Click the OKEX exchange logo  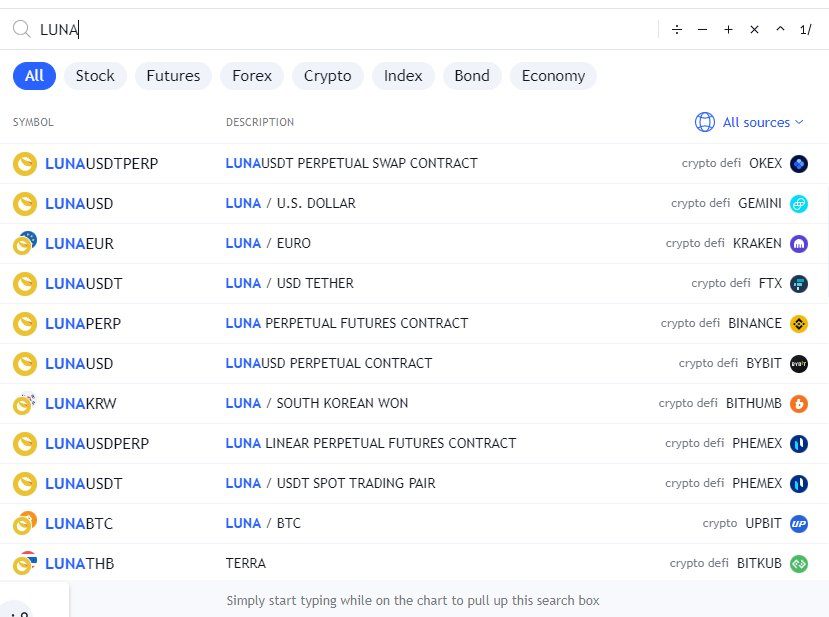click(799, 164)
